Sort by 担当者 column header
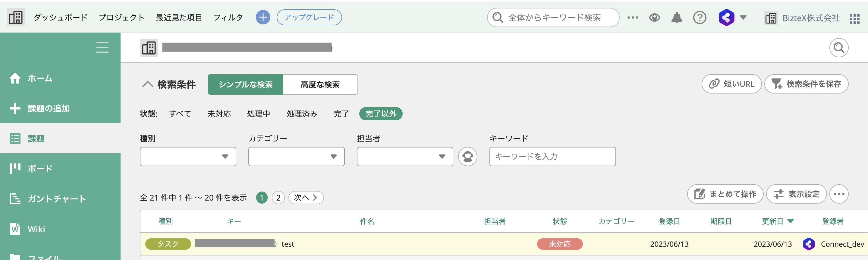This screenshot has height=260, width=868. [495, 222]
